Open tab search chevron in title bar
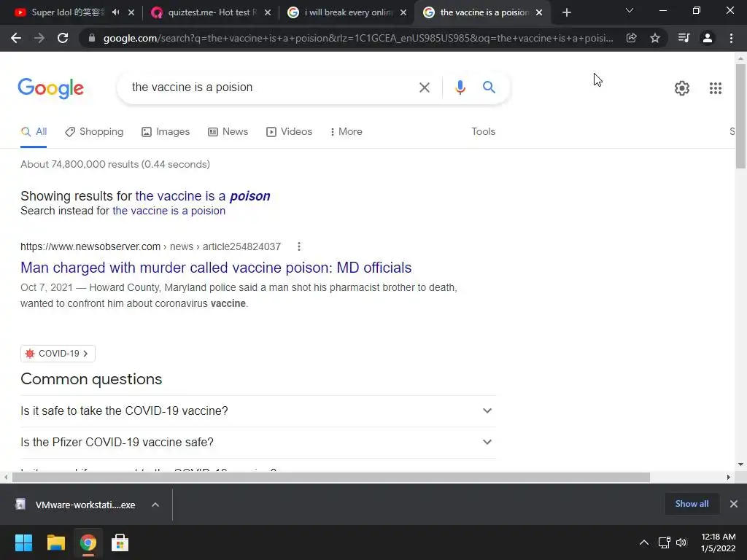This screenshot has height=560, width=747. click(x=630, y=10)
